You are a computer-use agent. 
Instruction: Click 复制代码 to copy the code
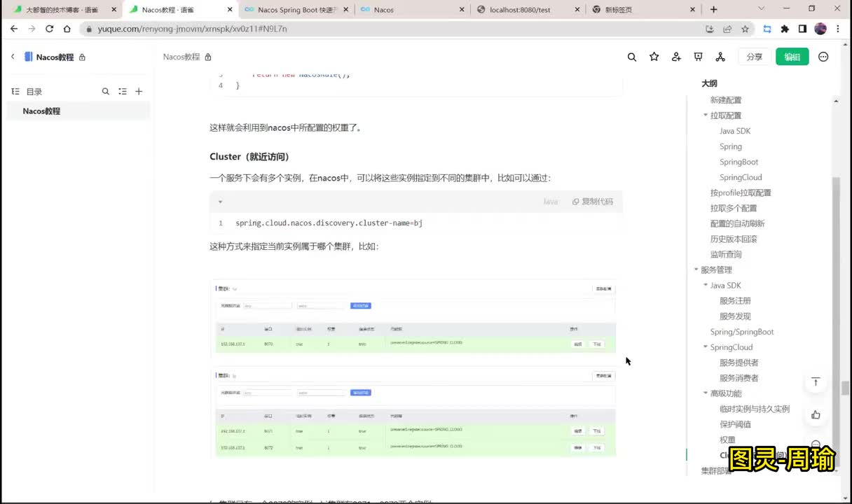[x=593, y=202]
